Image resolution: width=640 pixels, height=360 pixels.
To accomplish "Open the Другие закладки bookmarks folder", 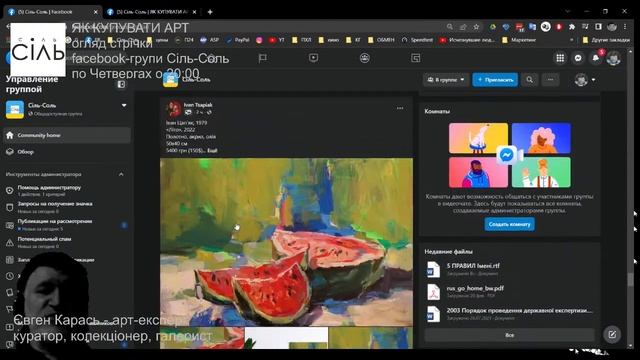I will click(x=607, y=40).
